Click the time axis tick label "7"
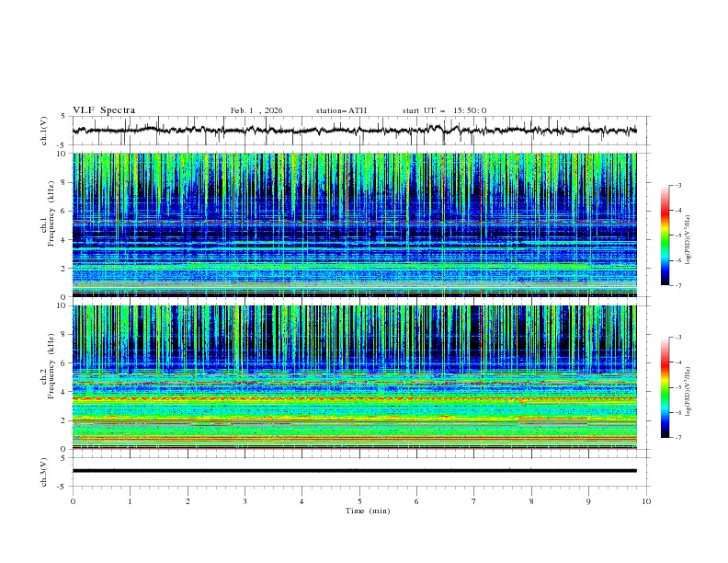Image resolution: width=728 pixels, height=563 pixels. 474,501
